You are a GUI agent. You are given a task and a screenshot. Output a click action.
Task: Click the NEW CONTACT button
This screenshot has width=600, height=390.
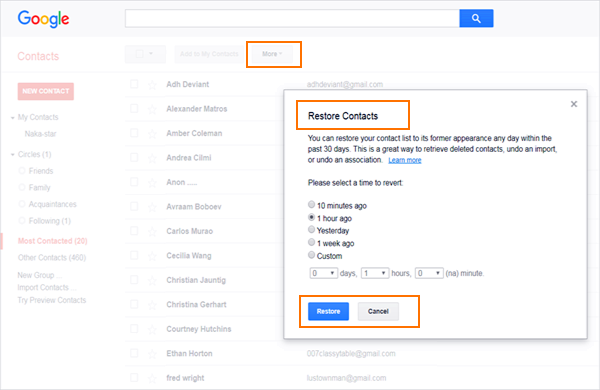click(x=46, y=91)
